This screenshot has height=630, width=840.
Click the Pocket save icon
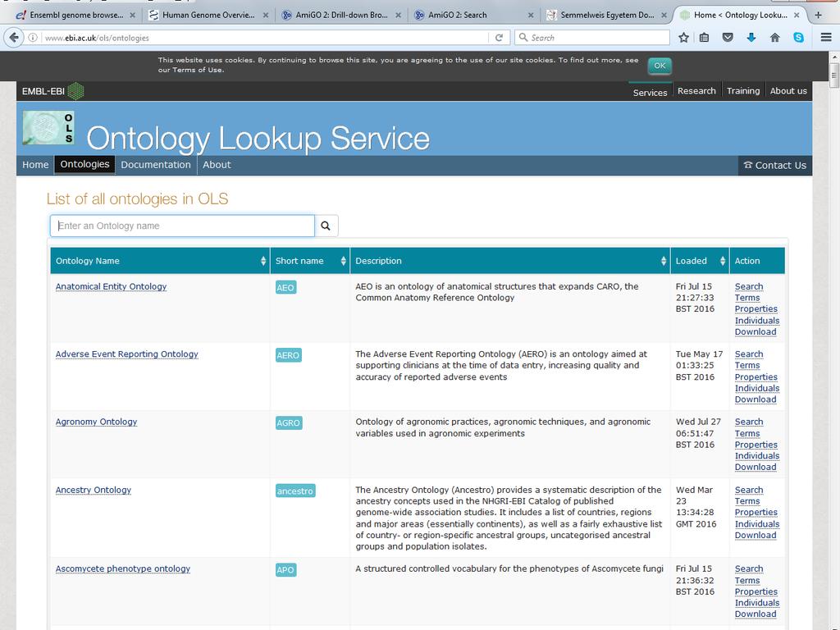tap(728, 38)
